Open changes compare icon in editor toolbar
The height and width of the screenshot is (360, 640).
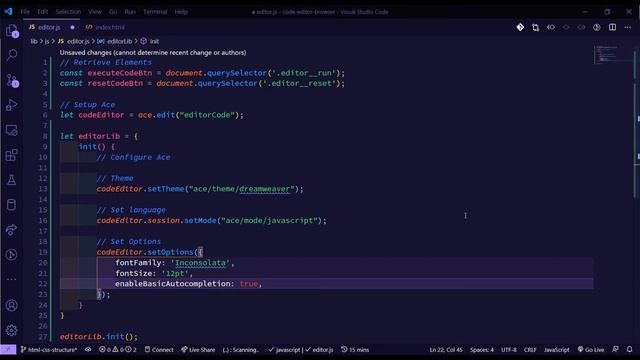[x=536, y=27]
